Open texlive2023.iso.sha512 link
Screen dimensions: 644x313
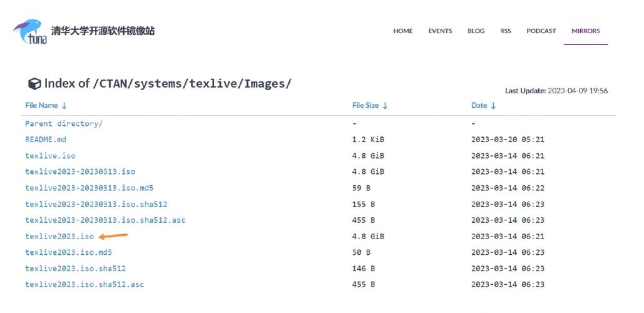point(75,269)
